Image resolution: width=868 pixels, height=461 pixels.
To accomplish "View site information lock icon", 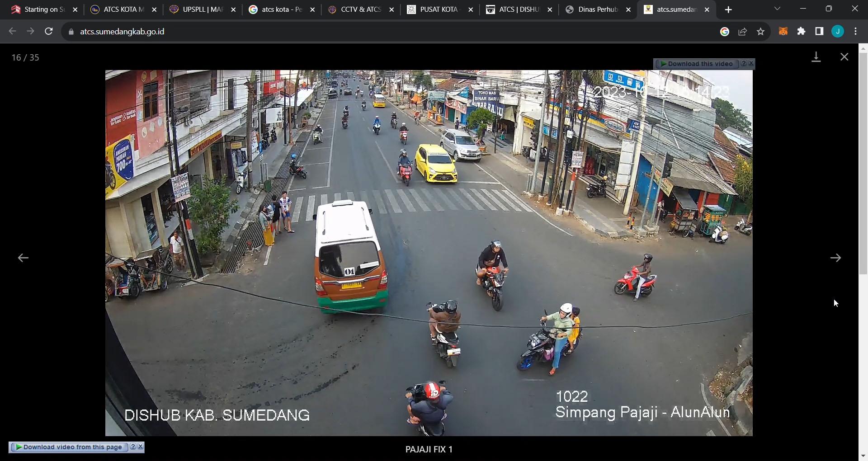I will (71, 32).
